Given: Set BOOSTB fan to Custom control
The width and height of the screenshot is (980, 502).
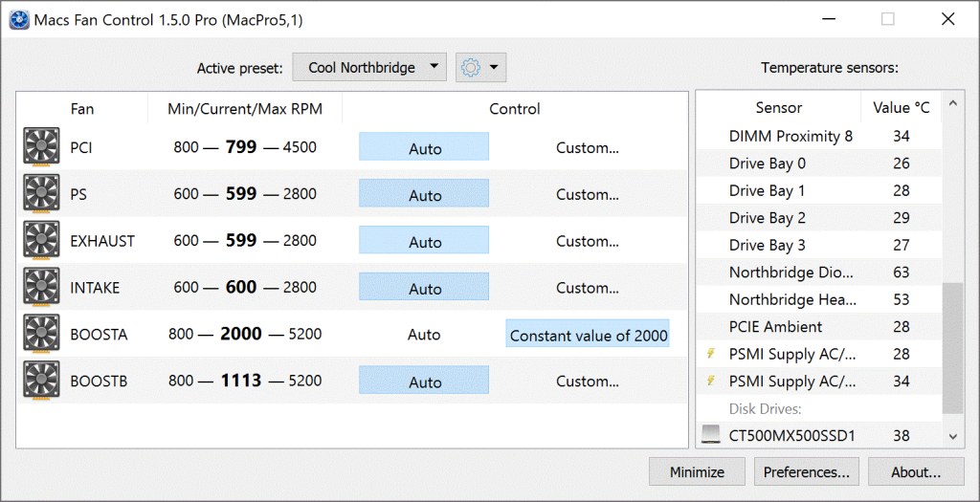Looking at the screenshot, I should pos(588,382).
